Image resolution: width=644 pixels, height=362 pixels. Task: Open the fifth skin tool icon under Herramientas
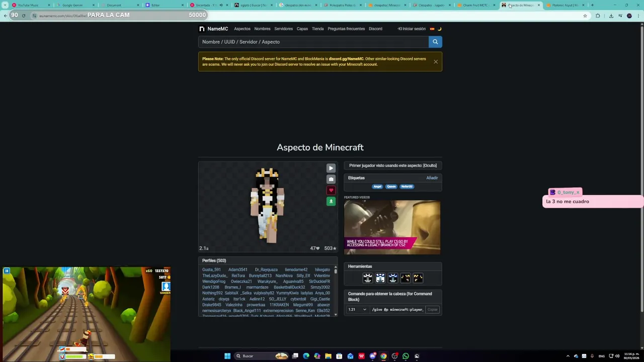click(418, 278)
